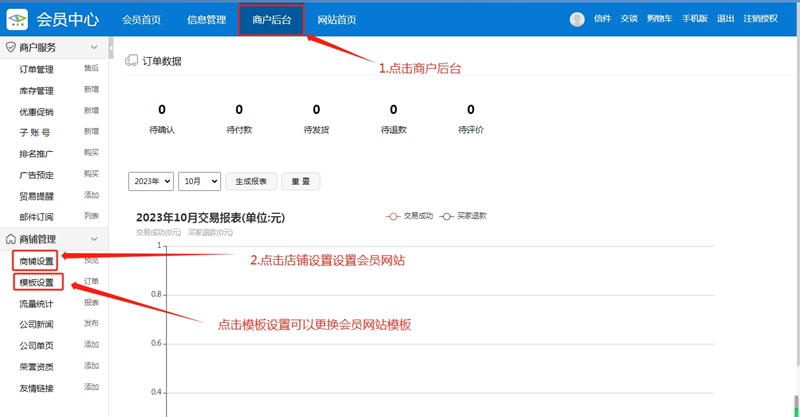The image size is (800, 417).
Task: Click the truck icon next to 订单数据
Action: [x=130, y=62]
